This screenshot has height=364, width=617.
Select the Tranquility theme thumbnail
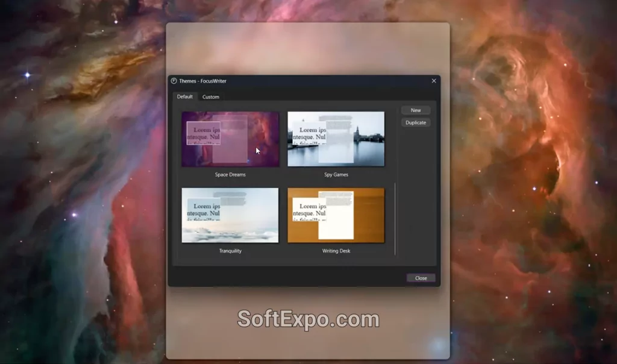pos(230,215)
